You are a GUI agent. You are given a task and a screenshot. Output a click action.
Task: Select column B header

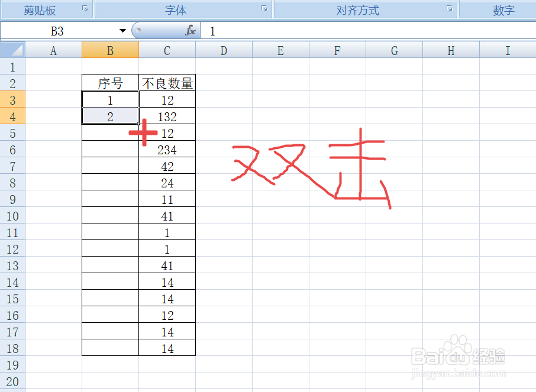[x=110, y=50]
